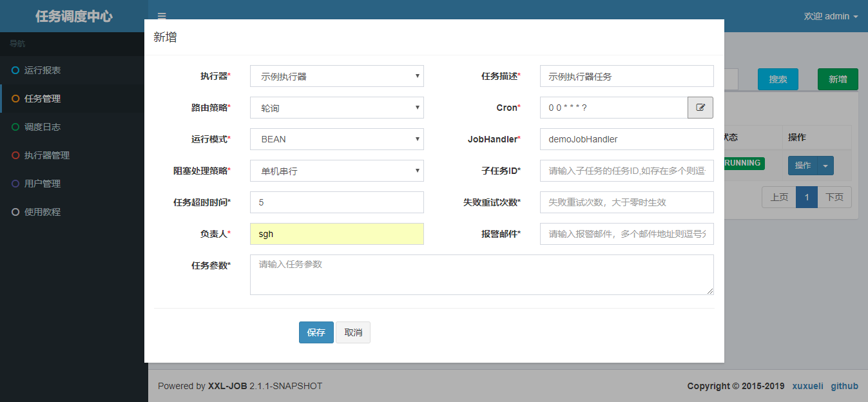Open the 路由策略 dropdown showing 轮询
Screen dimensions: 868x402
click(x=337, y=108)
